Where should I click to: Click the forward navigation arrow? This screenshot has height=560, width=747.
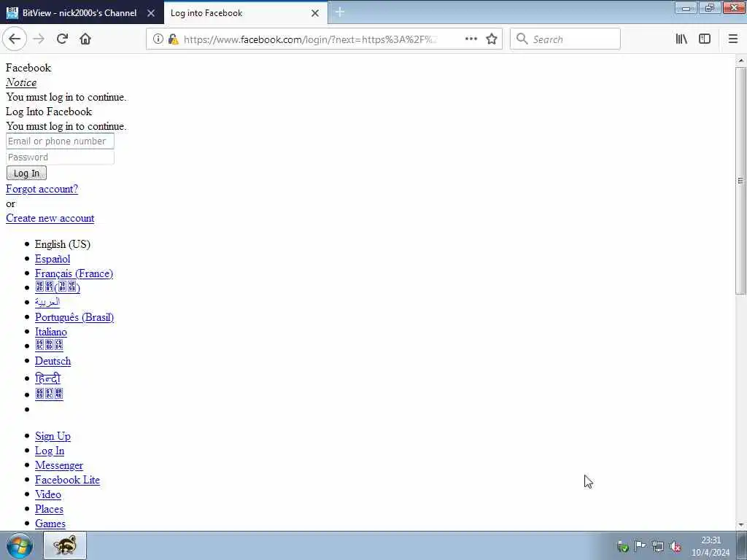(x=39, y=39)
